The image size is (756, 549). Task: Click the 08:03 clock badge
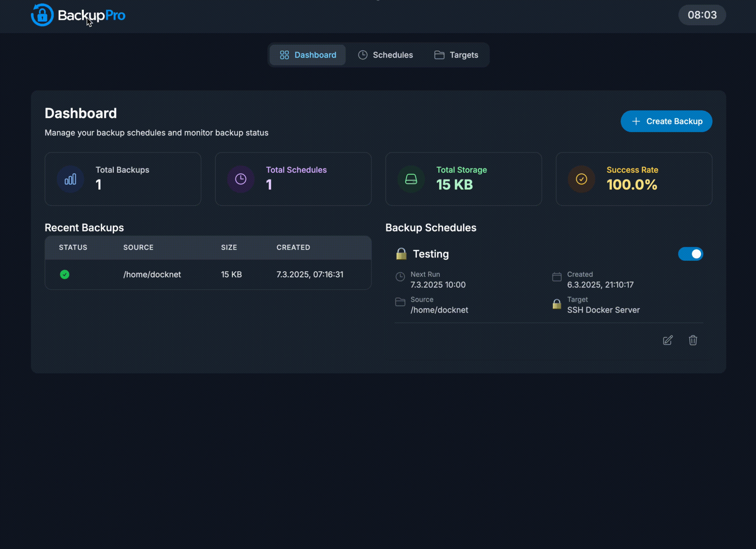coord(702,15)
